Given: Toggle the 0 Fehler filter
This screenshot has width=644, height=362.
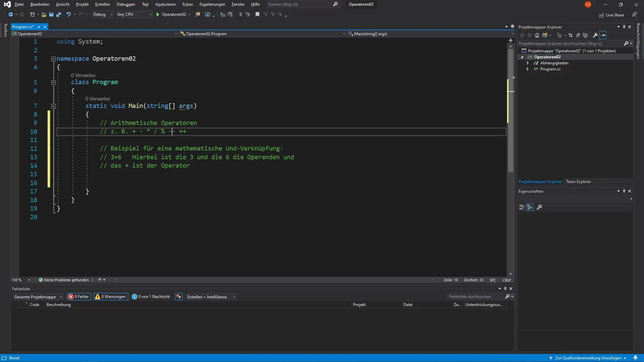Looking at the screenshot, I should click(79, 297).
